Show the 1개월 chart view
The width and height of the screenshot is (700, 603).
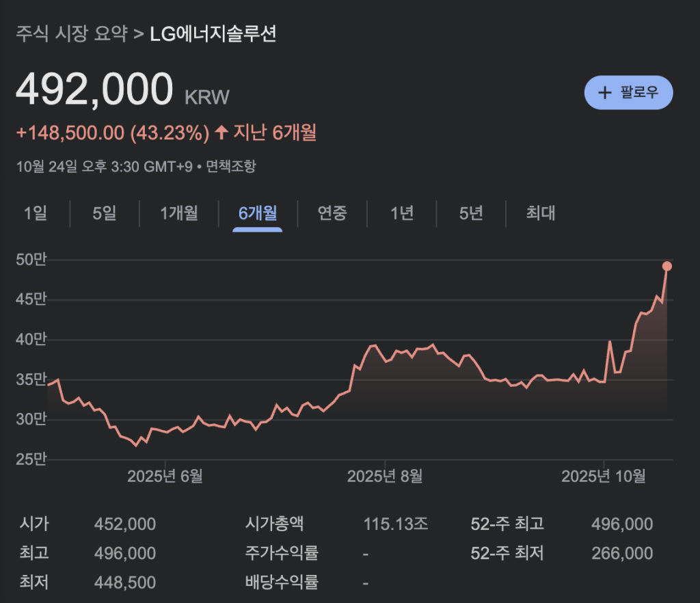[179, 213]
